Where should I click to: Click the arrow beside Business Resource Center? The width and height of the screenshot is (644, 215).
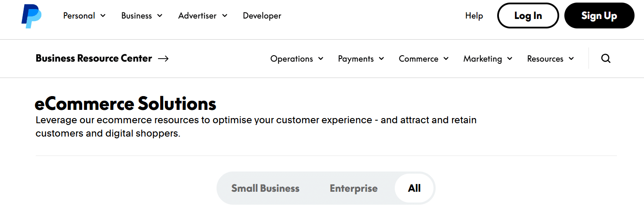pyautogui.click(x=163, y=59)
